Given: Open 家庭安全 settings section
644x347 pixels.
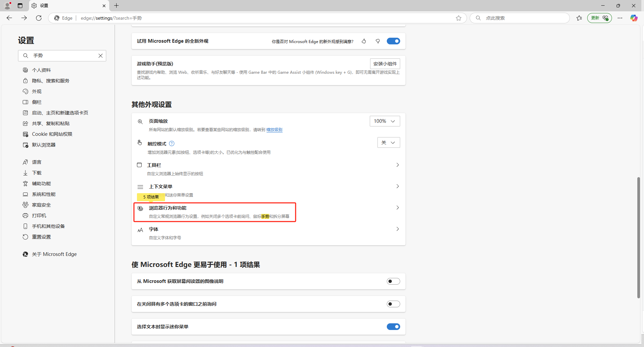Looking at the screenshot, I should click(41, 205).
